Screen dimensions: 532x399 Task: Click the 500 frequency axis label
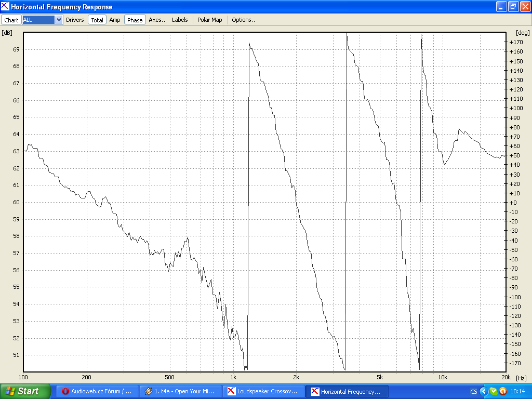point(170,377)
